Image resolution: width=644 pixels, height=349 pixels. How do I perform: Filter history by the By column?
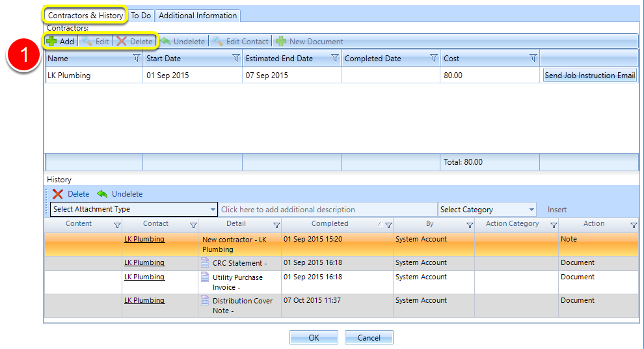click(470, 225)
